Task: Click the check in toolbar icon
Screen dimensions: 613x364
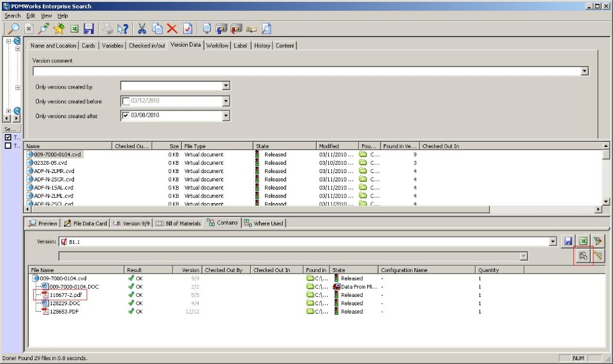Action: 222,29
